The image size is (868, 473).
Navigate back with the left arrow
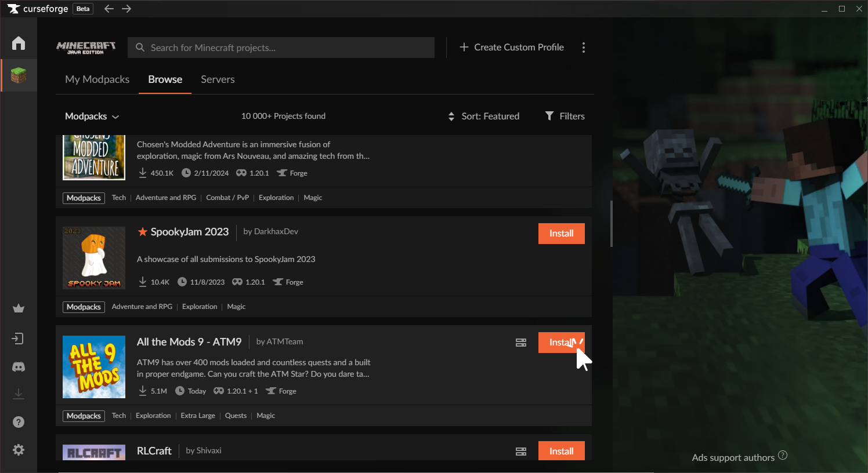tap(108, 9)
